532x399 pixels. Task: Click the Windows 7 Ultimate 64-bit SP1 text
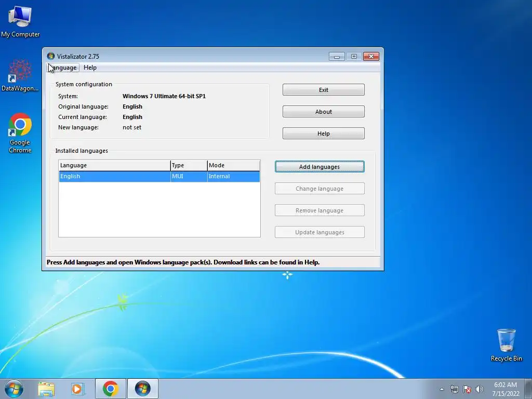(x=164, y=96)
